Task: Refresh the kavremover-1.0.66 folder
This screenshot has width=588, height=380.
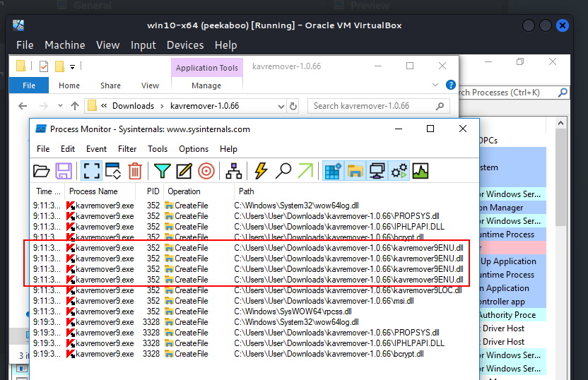Action: [x=293, y=107]
